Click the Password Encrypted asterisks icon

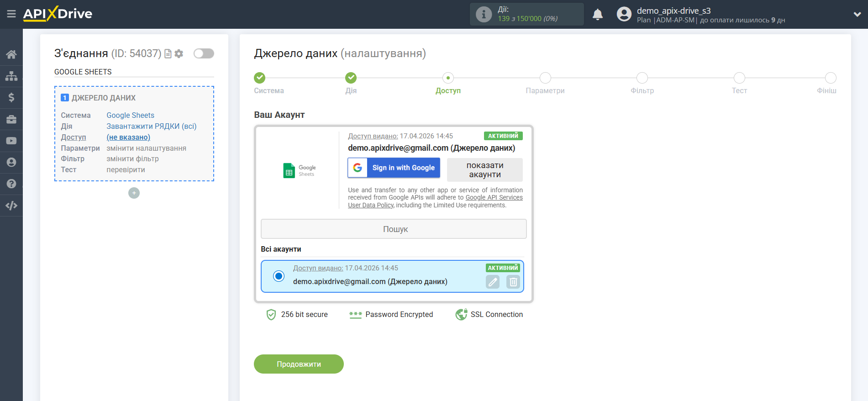click(355, 315)
